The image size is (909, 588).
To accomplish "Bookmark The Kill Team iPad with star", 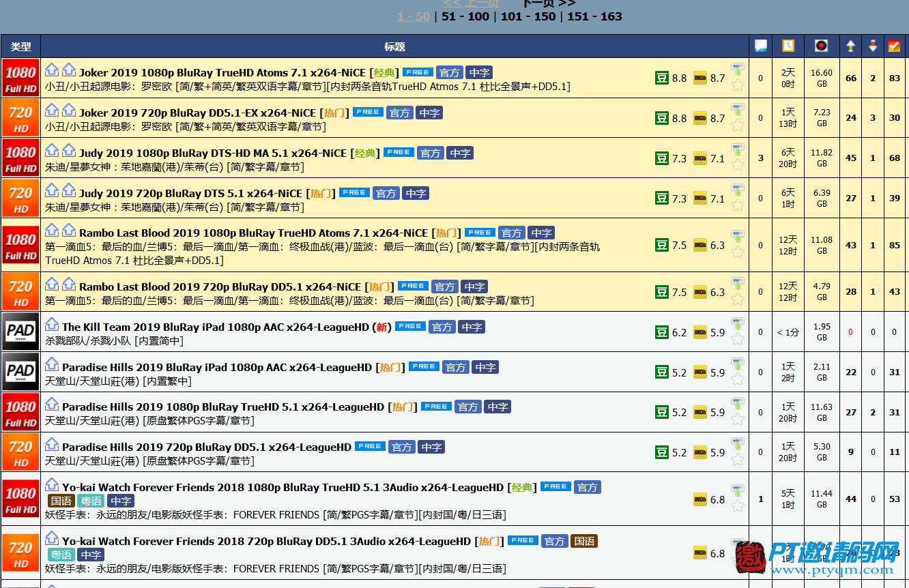I will tap(737, 340).
